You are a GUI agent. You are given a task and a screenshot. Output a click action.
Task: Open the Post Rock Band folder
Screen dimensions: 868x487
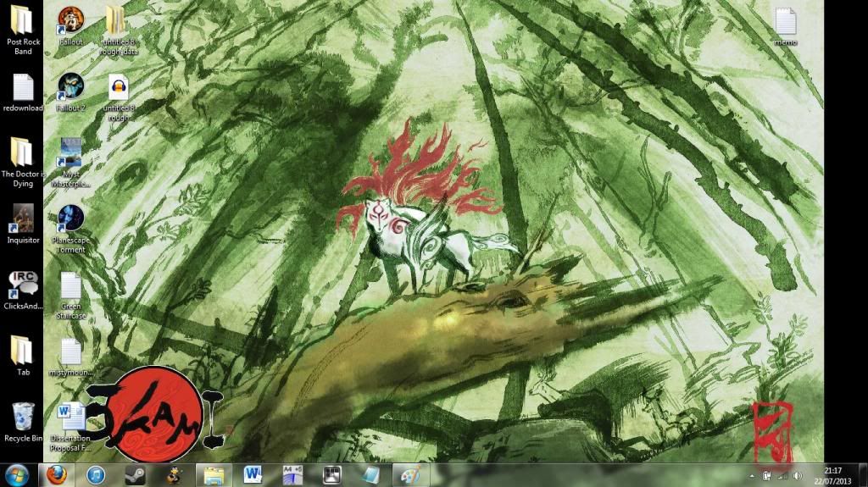pyautogui.click(x=23, y=30)
